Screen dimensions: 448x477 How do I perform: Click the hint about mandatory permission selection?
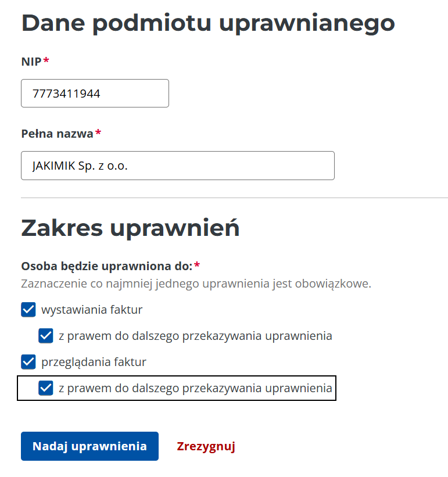point(196,284)
